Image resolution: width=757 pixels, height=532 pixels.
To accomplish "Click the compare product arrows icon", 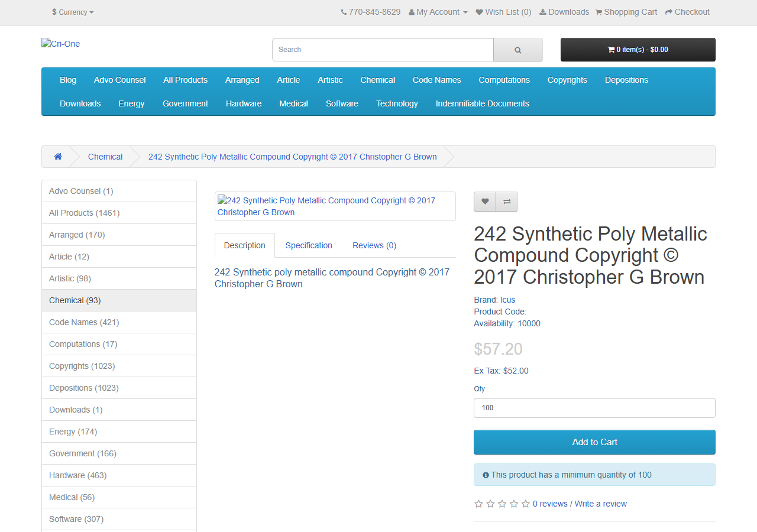I will 507,202.
